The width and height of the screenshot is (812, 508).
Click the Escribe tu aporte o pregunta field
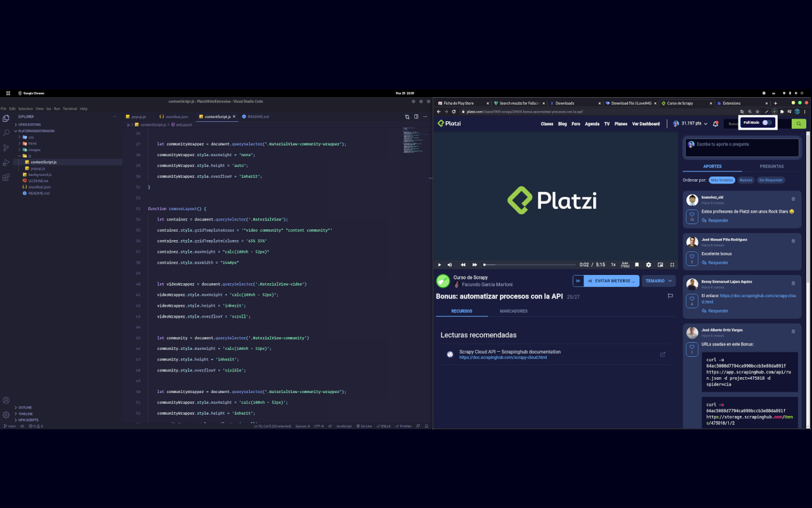(x=742, y=147)
